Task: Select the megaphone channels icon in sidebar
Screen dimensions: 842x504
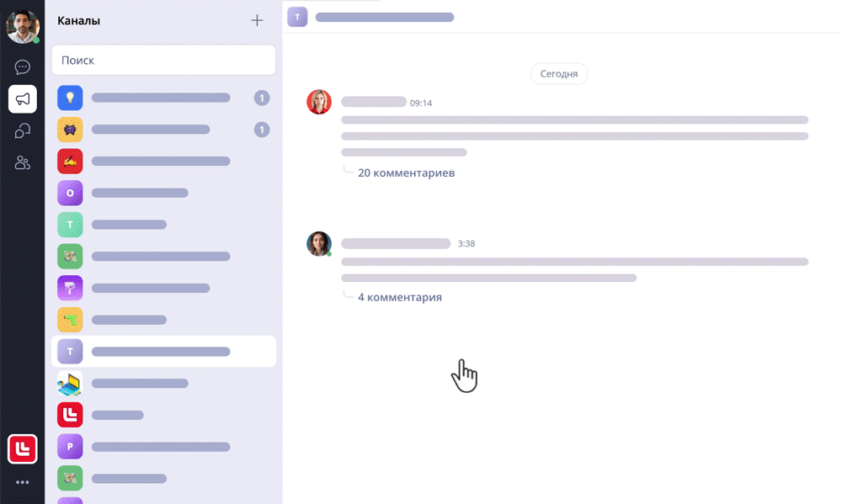Action: 23,98
